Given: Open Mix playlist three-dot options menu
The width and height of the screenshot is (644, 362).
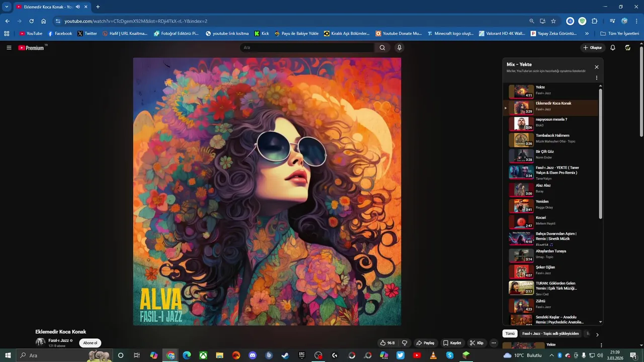Looking at the screenshot, I should [x=597, y=78].
